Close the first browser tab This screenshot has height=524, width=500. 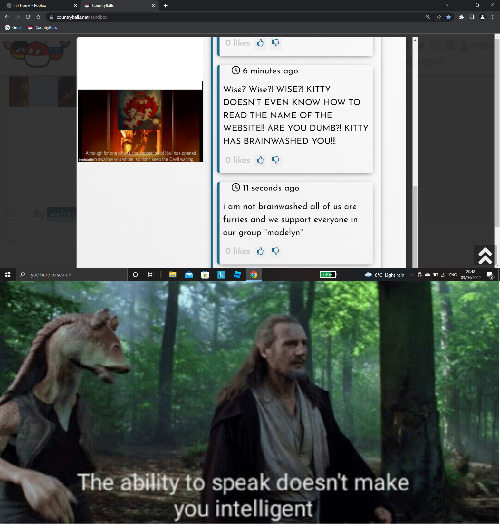click(x=75, y=6)
